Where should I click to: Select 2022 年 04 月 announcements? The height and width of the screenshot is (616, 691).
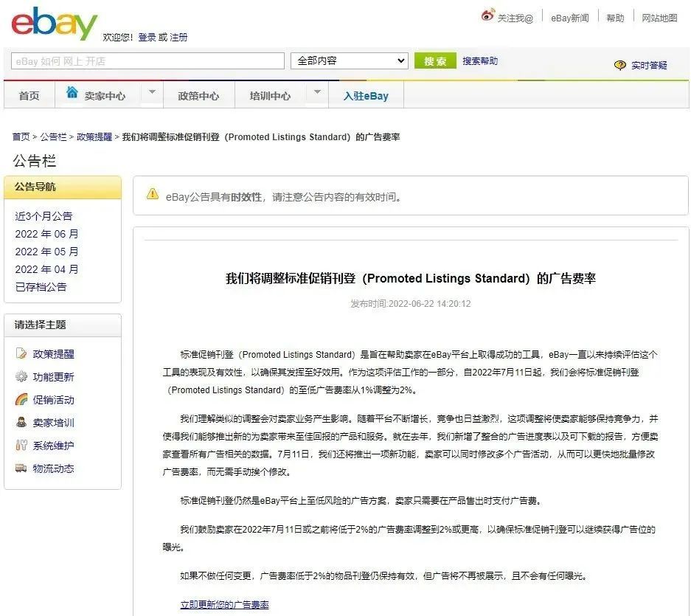point(46,269)
